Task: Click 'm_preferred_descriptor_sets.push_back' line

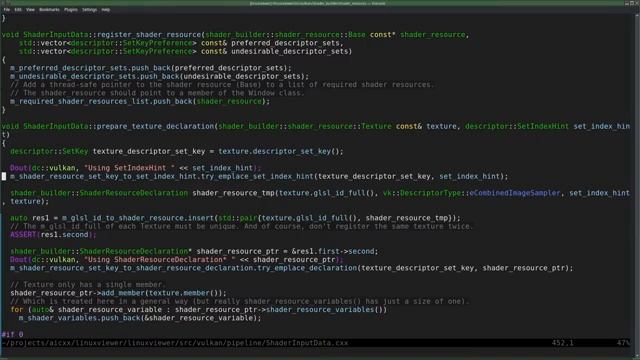Action: click(x=151, y=68)
